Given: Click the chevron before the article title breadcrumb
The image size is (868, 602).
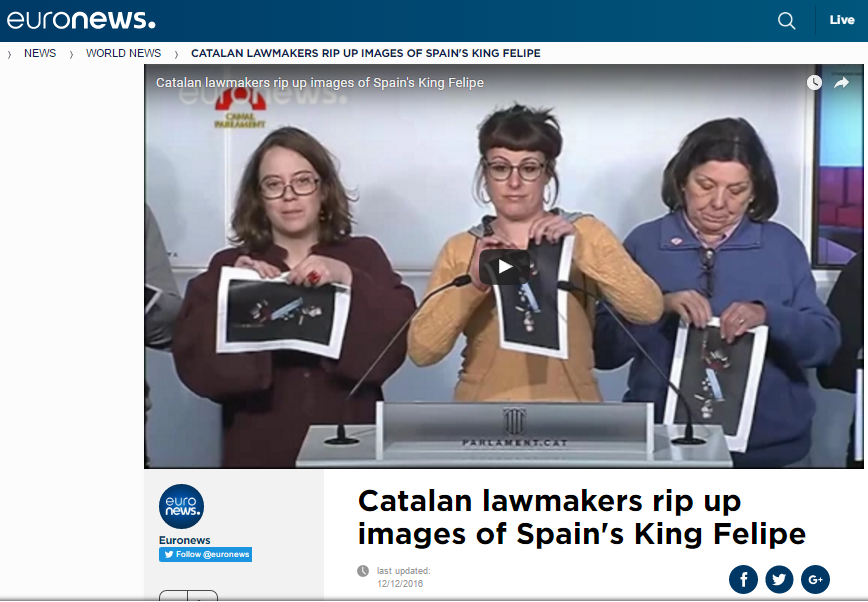Looking at the screenshot, I should pos(177,54).
